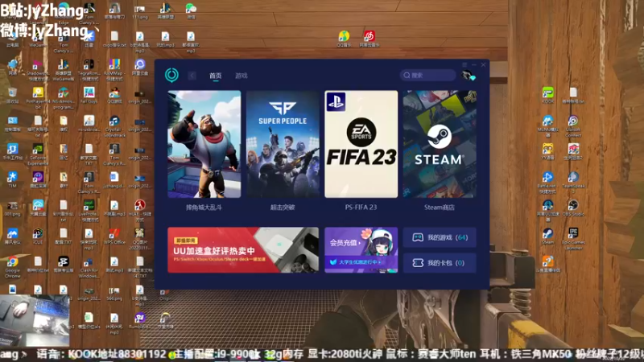Select the MuMu模拟器 desktop icon
The image size is (644, 362).
(548, 126)
